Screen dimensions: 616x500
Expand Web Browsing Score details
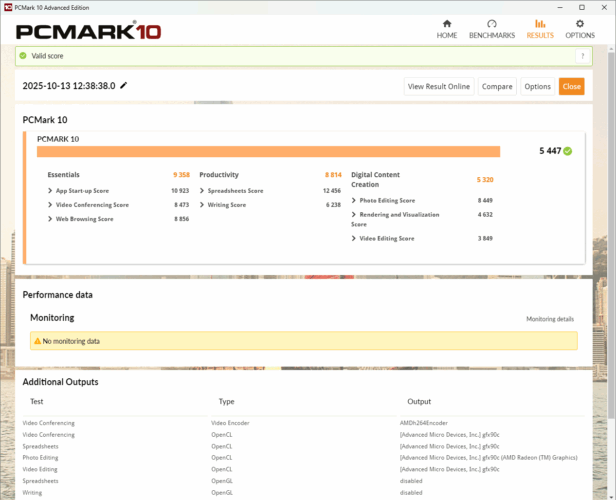pyautogui.click(x=50, y=219)
